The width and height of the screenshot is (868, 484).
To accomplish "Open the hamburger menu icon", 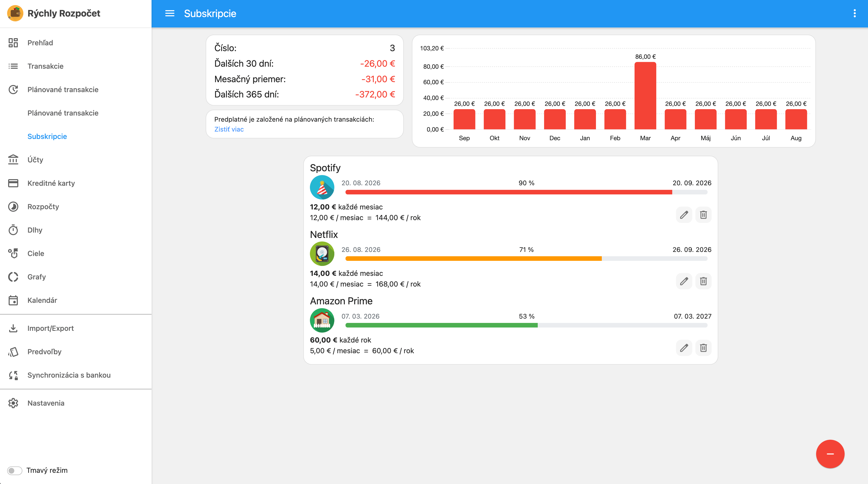I will point(170,13).
